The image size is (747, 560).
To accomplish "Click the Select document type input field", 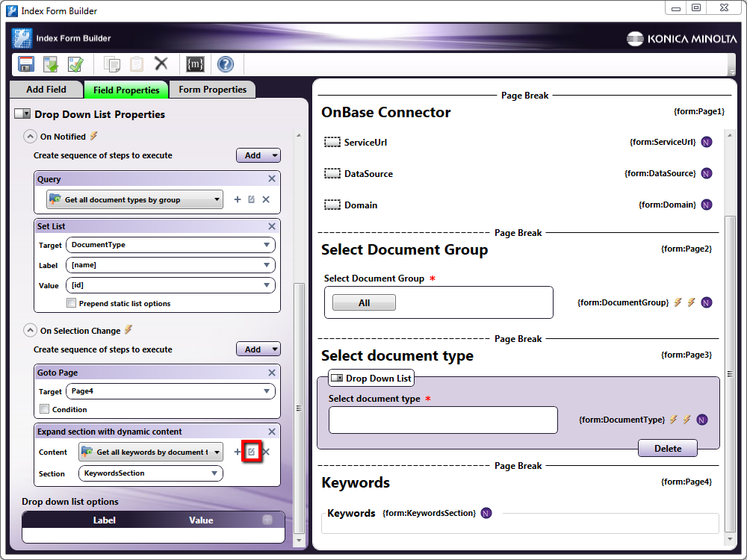I will click(442, 420).
